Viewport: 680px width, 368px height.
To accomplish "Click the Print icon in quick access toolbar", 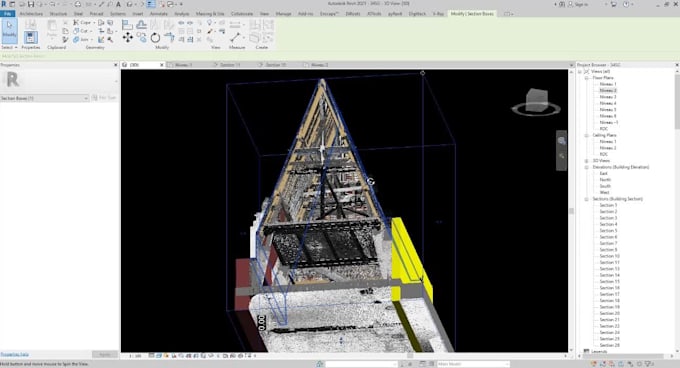I will [x=77, y=4].
